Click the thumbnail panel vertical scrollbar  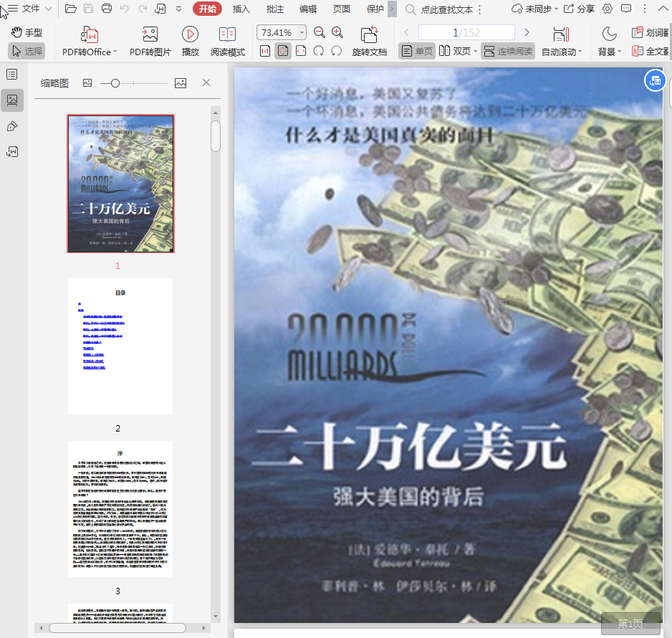(216, 136)
